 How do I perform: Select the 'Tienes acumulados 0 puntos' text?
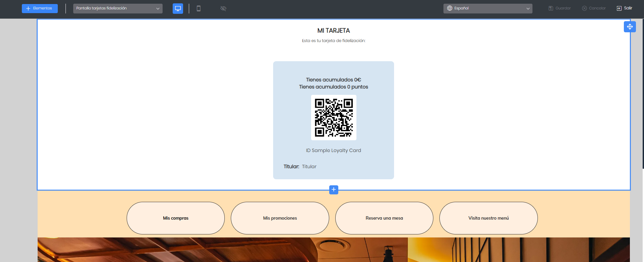(334, 87)
